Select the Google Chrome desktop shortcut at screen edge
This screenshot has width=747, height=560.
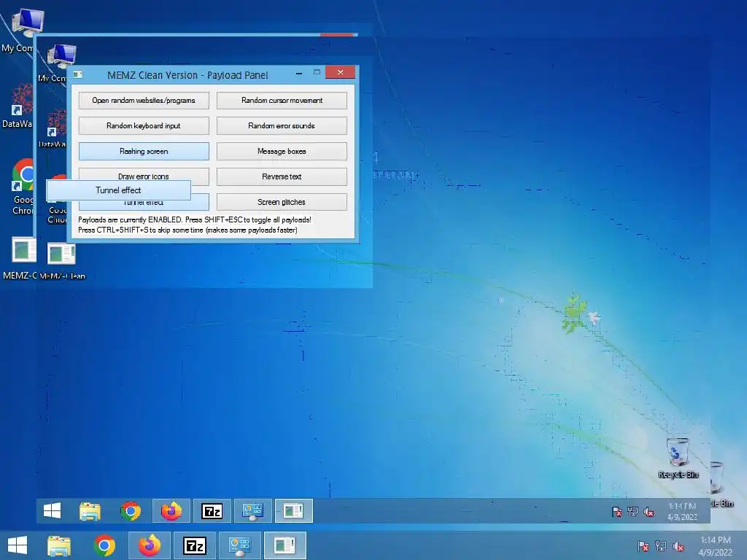click(x=23, y=187)
